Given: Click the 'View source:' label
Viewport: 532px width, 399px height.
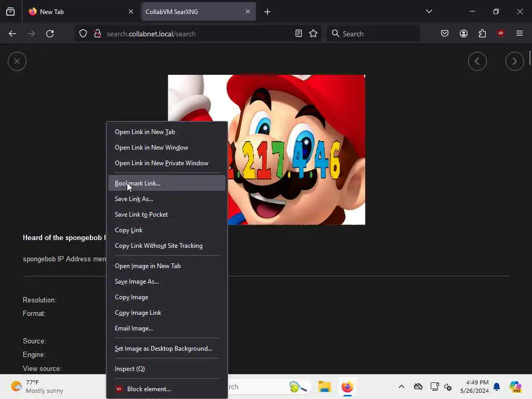Looking at the screenshot, I should click(42, 368).
